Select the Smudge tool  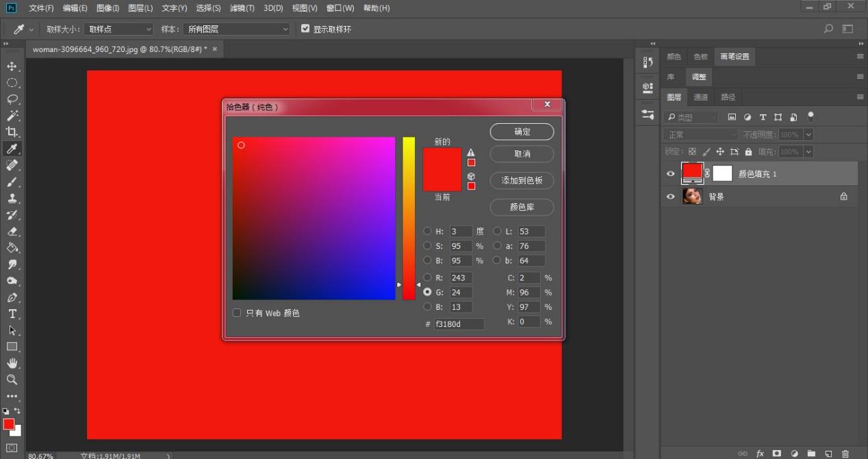tap(12, 264)
